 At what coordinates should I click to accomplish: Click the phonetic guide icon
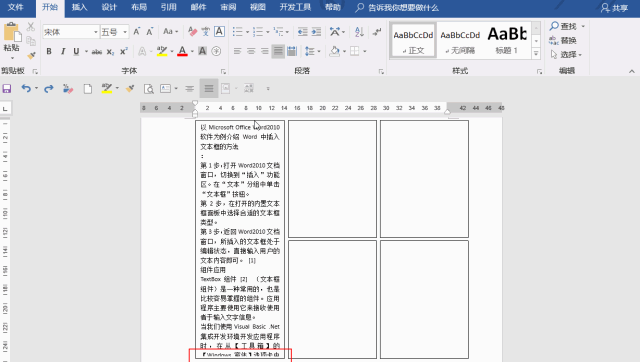(206, 31)
